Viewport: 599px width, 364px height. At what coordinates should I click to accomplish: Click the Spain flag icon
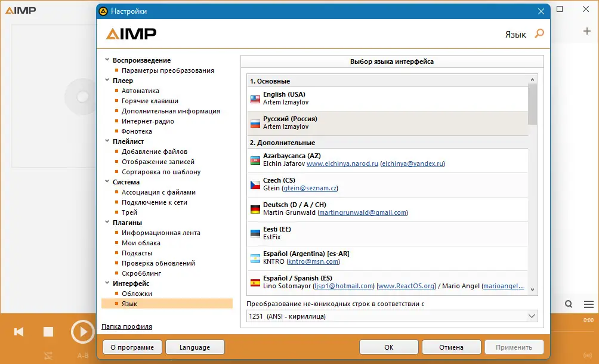click(x=255, y=283)
